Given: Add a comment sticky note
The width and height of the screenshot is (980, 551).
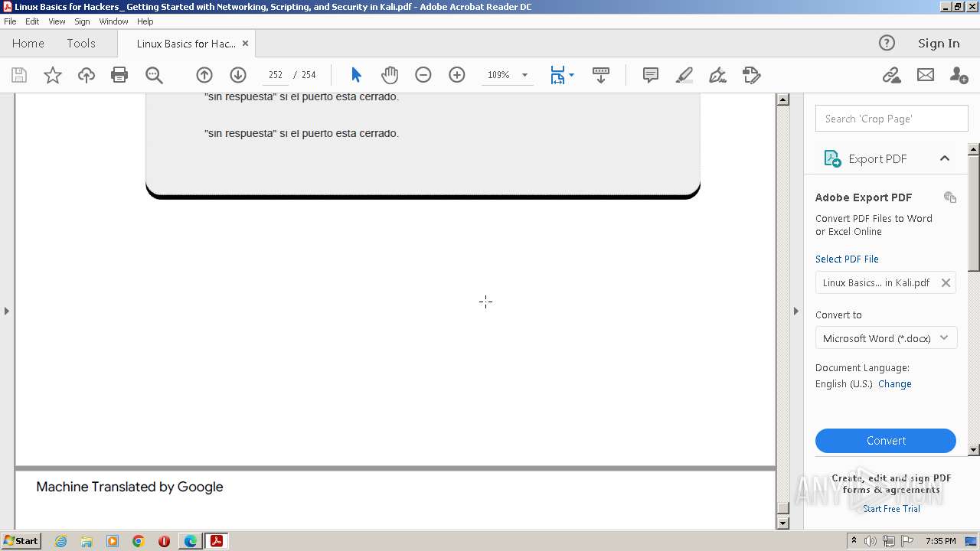Looking at the screenshot, I should click(x=651, y=75).
